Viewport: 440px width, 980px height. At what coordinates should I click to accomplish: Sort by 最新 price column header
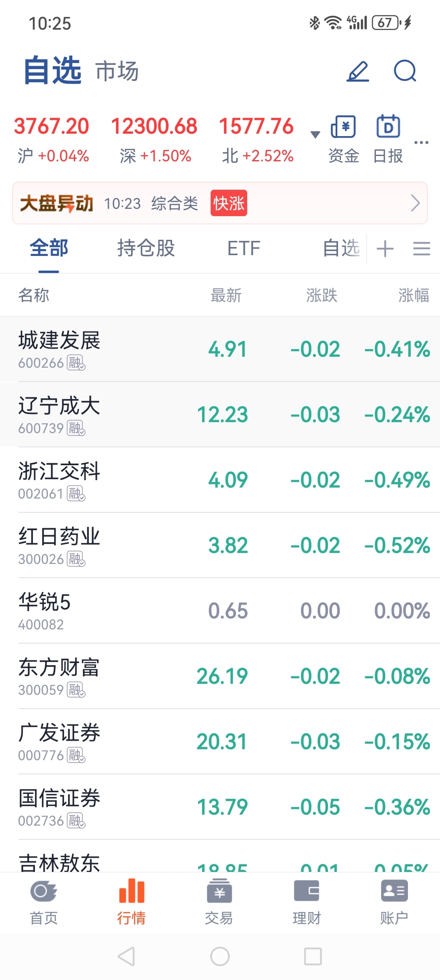coord(226,295)
